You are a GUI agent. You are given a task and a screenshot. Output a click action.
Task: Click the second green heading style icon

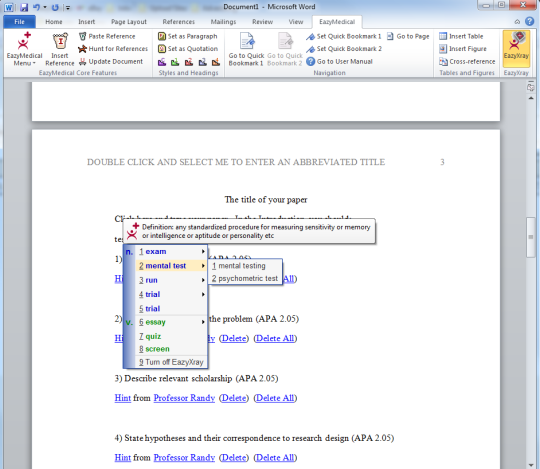(175, 62)
